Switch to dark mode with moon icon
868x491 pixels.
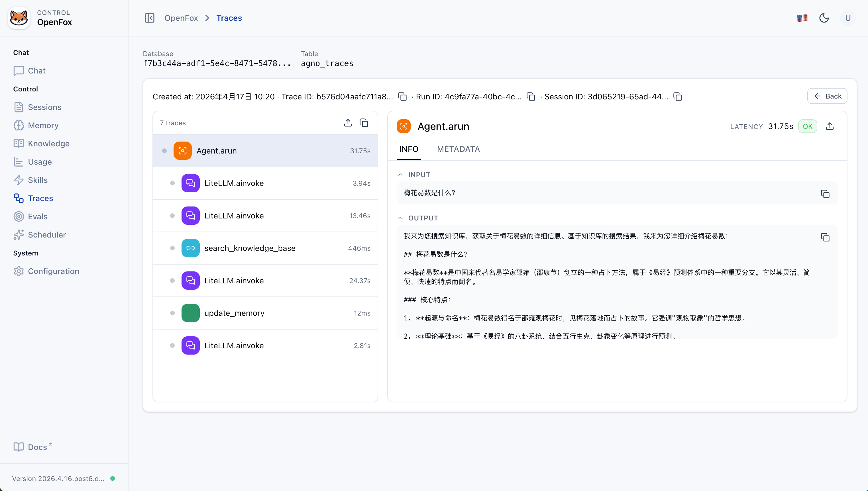[x=824, y=18]
